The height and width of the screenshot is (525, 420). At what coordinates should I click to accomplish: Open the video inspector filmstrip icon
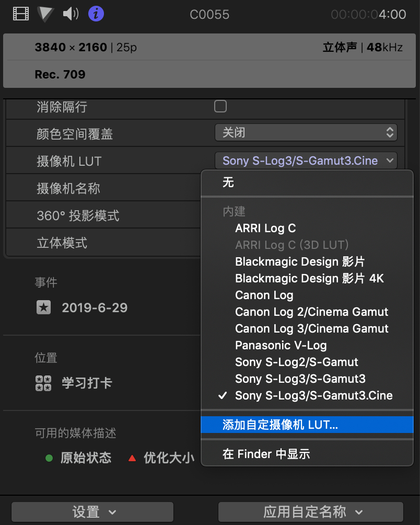(21, 14)
